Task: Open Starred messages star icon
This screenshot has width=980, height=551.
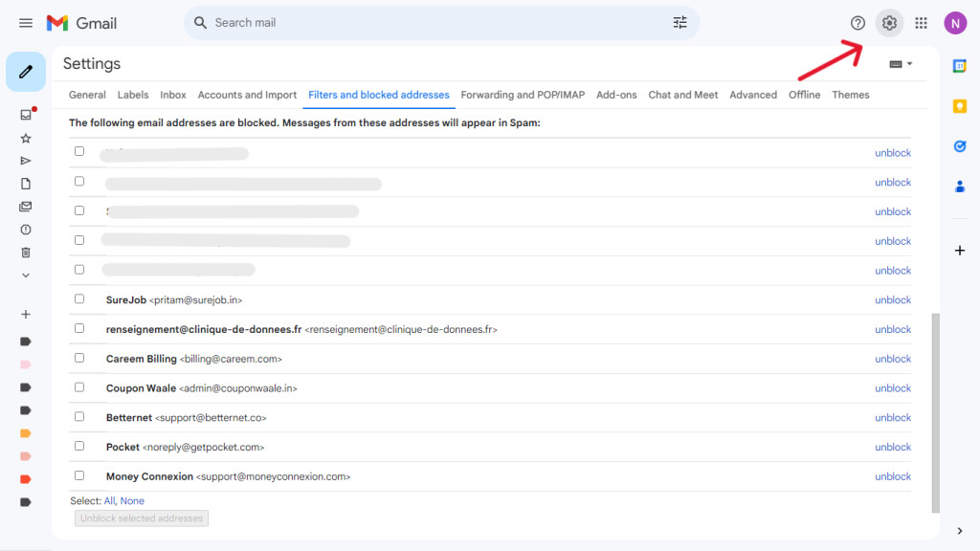Action: [26, 138]
